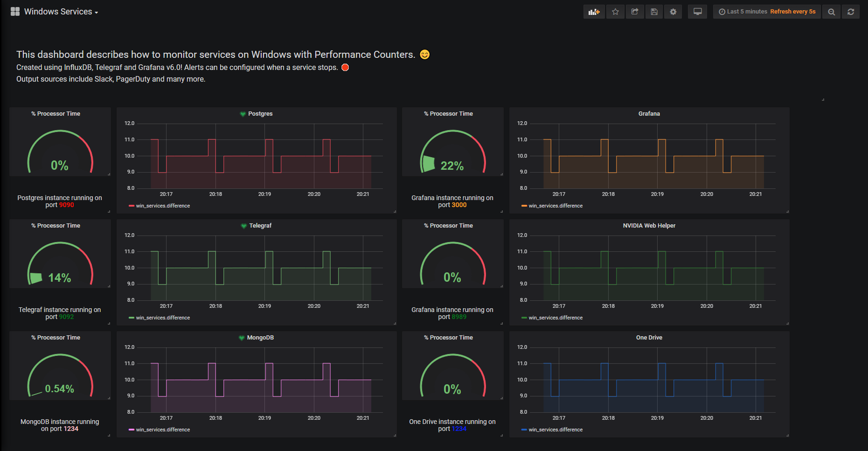Screen dimensions: 868x451
Task: Click 'This dashboard describes how to monitor' heading
Action: (215, 55)
